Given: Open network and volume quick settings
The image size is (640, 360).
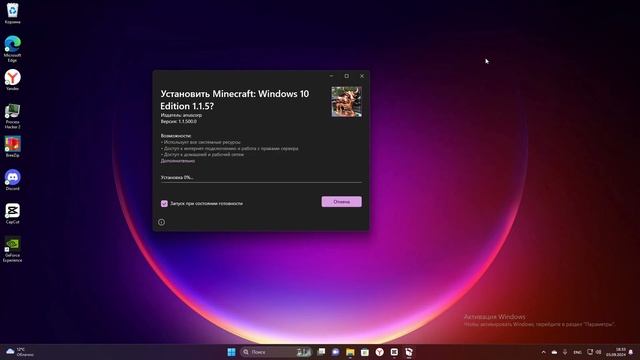Looking at the screenshot, I should coord(594,352).
